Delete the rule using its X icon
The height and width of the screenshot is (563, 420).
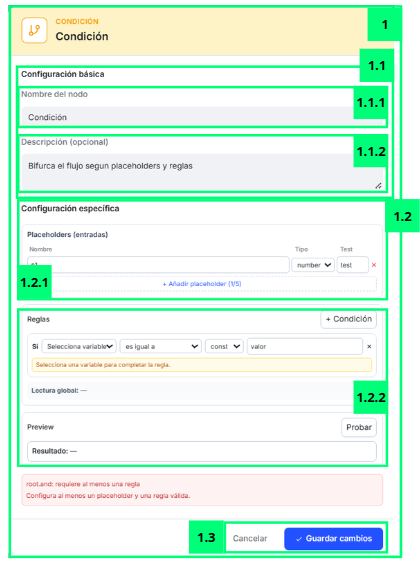(369, 346)
